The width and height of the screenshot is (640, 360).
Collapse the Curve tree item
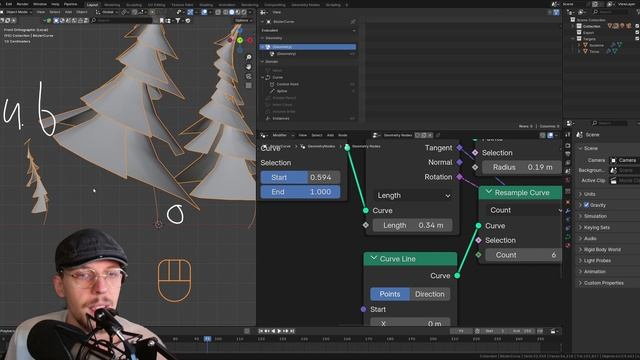[x=263, y=77]
